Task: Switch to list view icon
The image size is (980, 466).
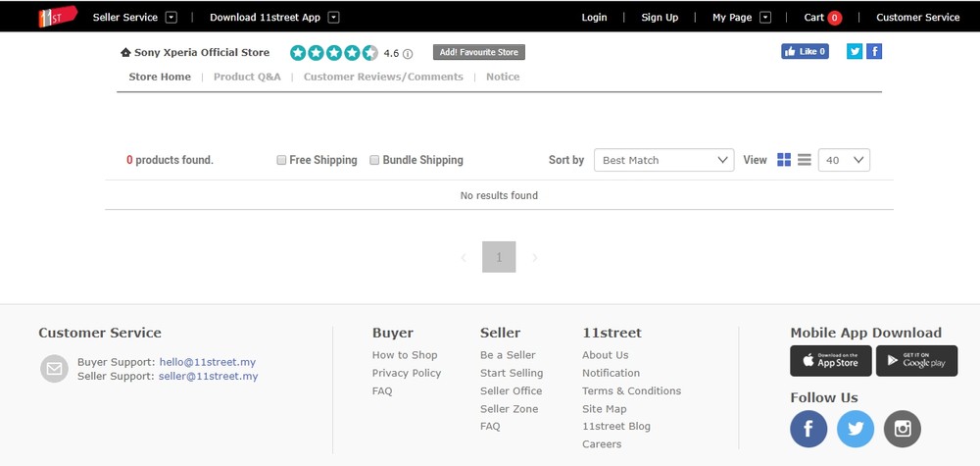Action: [x=804, y=160]
